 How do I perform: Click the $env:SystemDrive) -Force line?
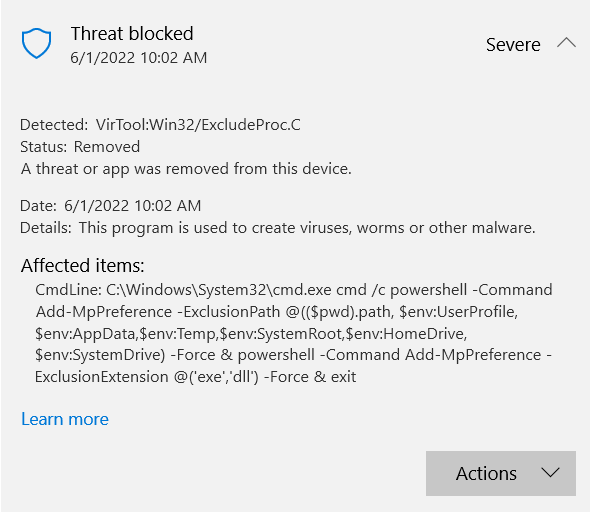[x=293, y=355]
